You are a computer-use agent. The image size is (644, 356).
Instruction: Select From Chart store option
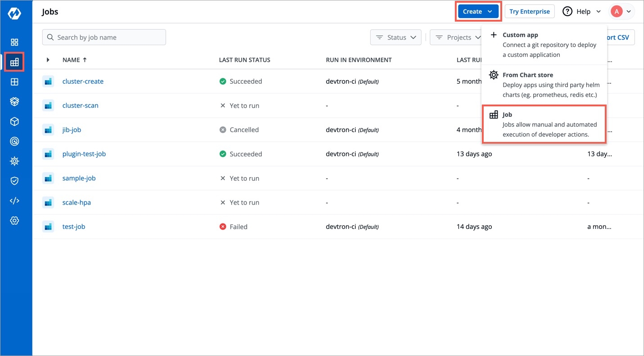coord(544,85)
